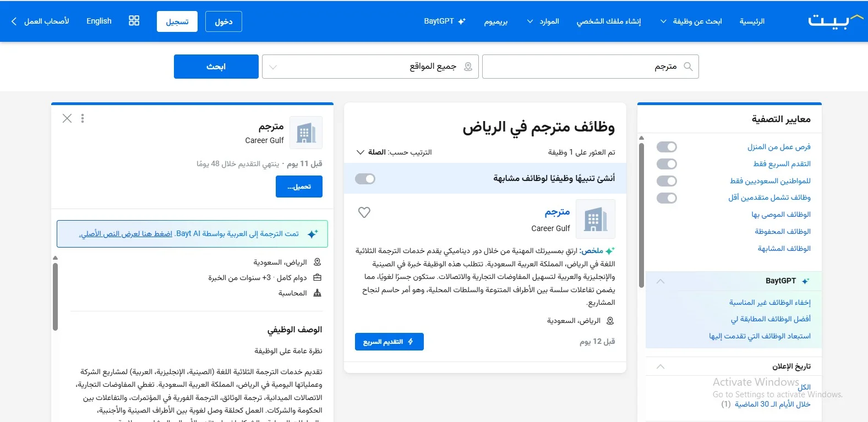The height and width of the screenshot is (422, 868).
Task: Enable the job alert toggle for similar jobs
Action: point(365,179)
